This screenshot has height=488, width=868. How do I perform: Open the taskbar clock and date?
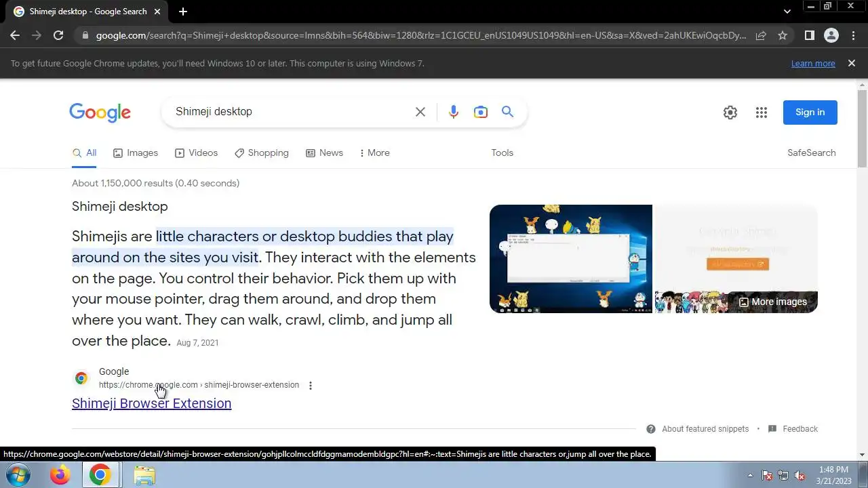(833, 475)
